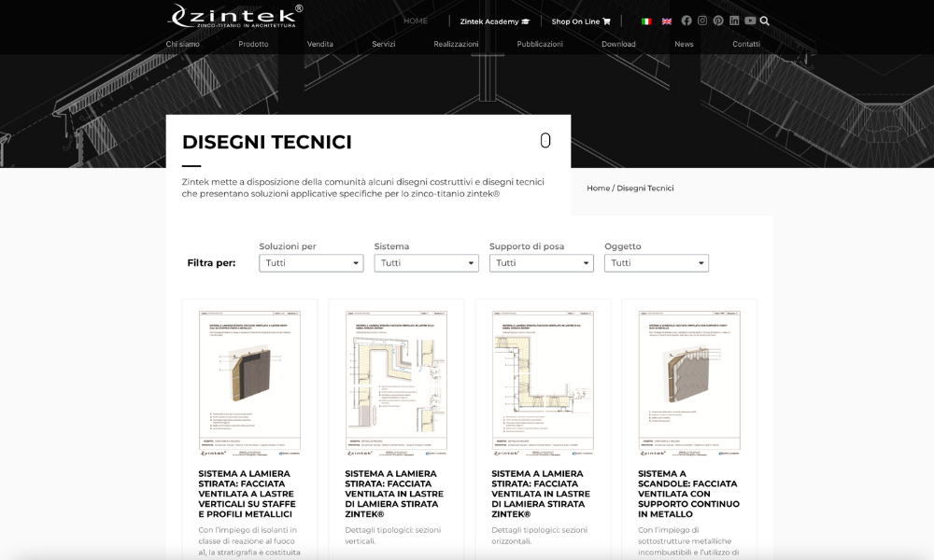Open thumbnail of sistema a scandole drawing
The height and width of the screenshot is (560, 934).
[x=689, y=383]
